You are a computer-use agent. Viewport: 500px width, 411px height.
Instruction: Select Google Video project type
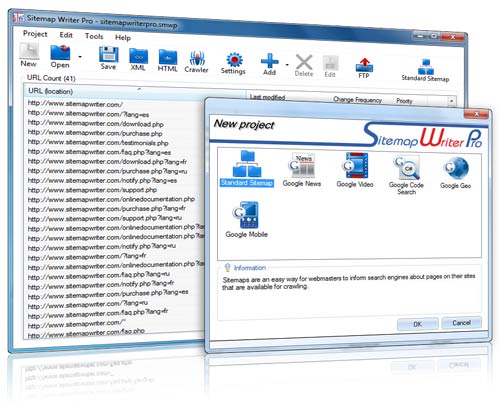point(355,170)
